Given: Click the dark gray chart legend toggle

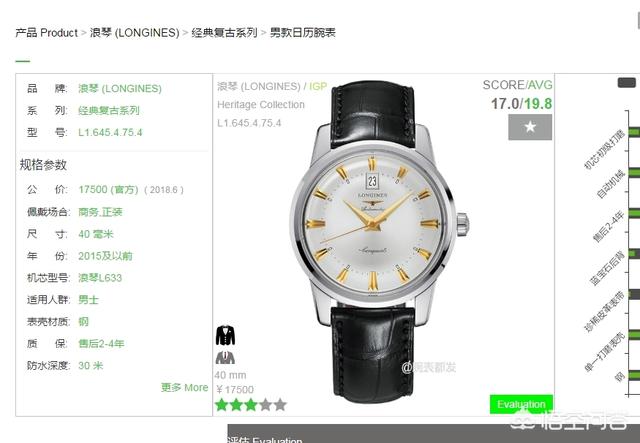Looking at the screenshot, I should coord(627,83).
